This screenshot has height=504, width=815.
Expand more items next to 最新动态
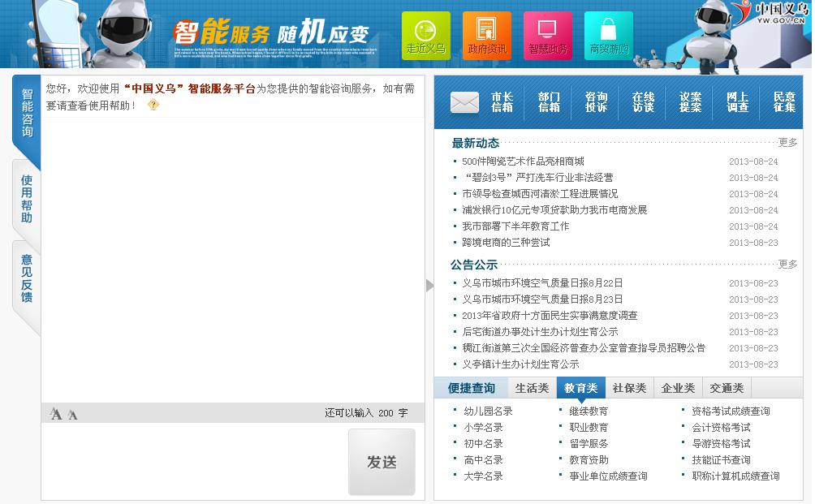coord(787,143)
